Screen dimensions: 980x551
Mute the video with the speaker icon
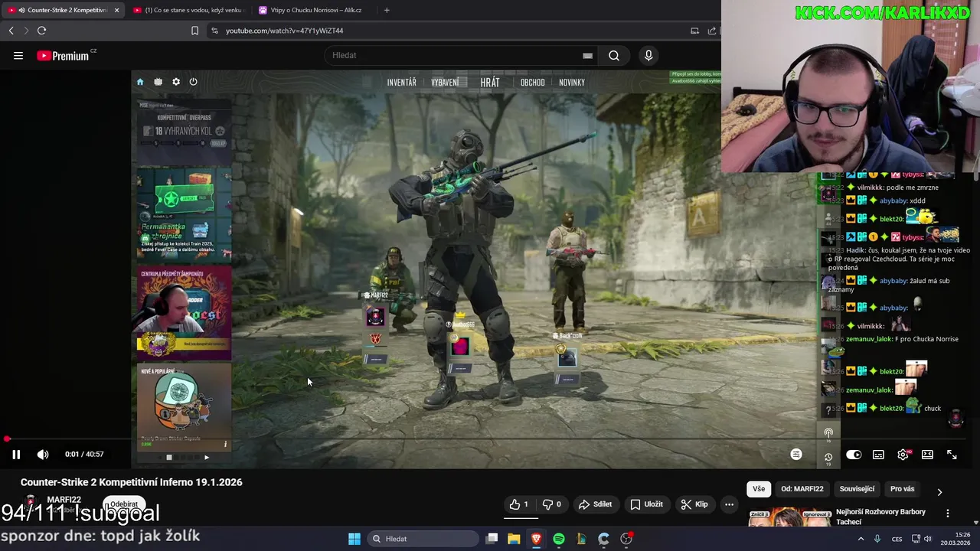click(x=43, y=454)
